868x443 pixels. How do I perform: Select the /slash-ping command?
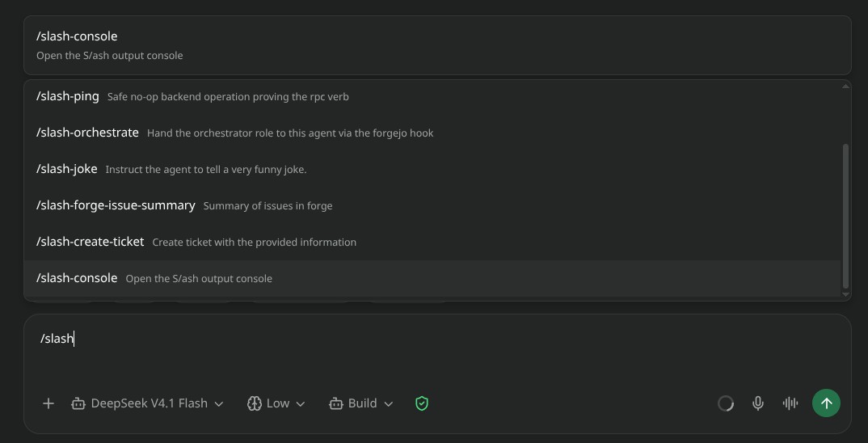pyautogui.click(x=432, y=96)
